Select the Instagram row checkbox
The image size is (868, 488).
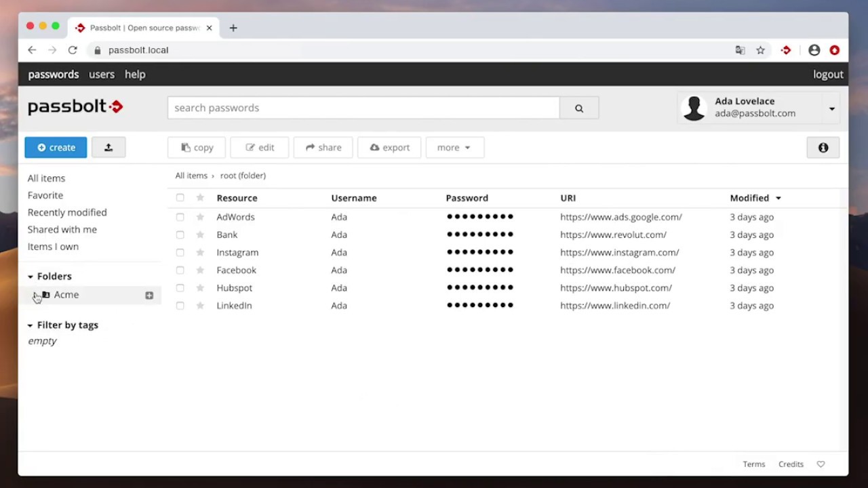click(180, 252)
